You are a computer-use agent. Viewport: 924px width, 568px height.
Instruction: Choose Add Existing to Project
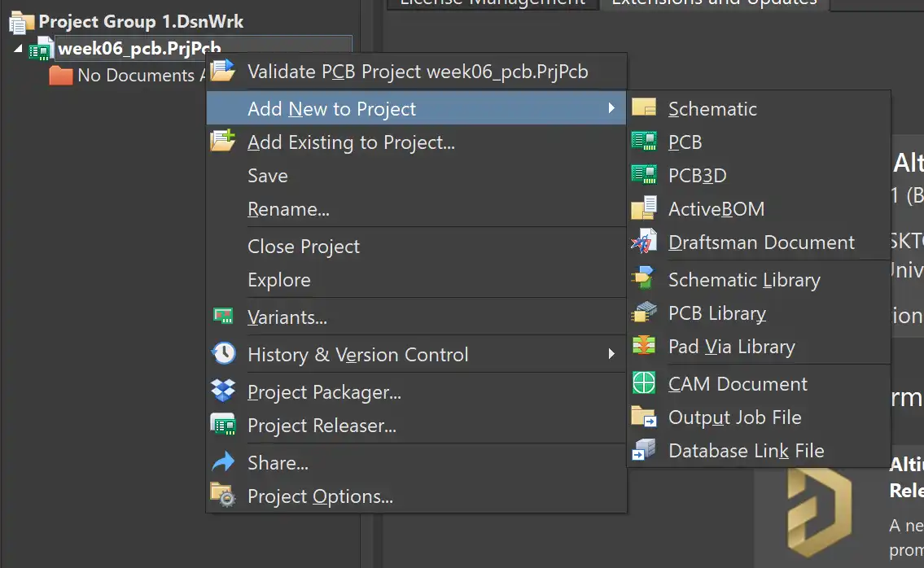point(351,142)
